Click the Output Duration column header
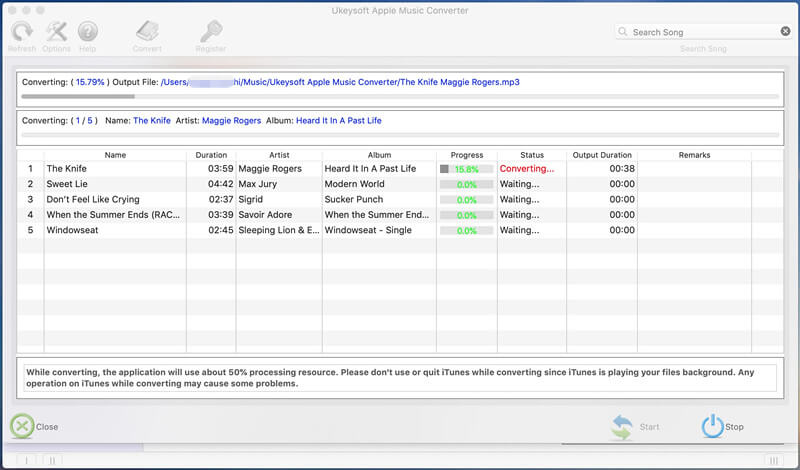This screenshot has height=470, width=800. click(602, 155)
